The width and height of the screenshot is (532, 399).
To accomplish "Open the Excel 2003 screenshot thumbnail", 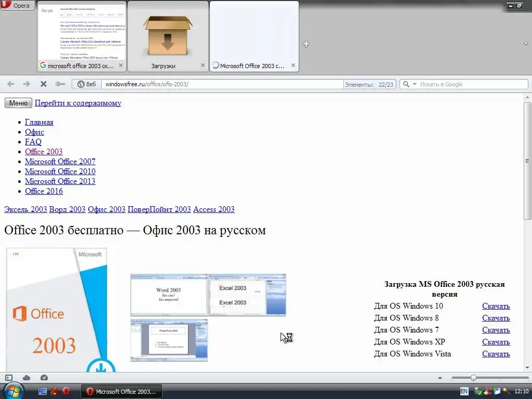I will (247, 295).
